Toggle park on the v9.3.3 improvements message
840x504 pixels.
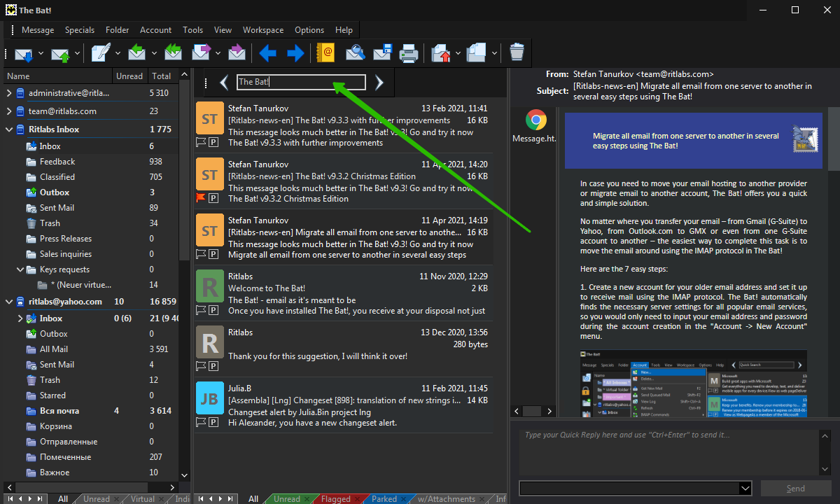pos(213,142)
